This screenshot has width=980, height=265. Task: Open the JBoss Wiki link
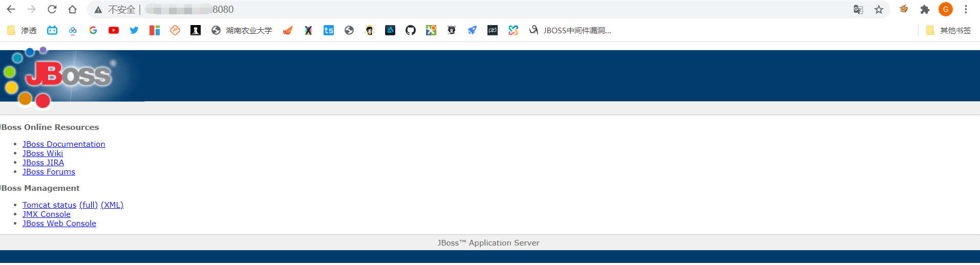(x=42, y=153)
